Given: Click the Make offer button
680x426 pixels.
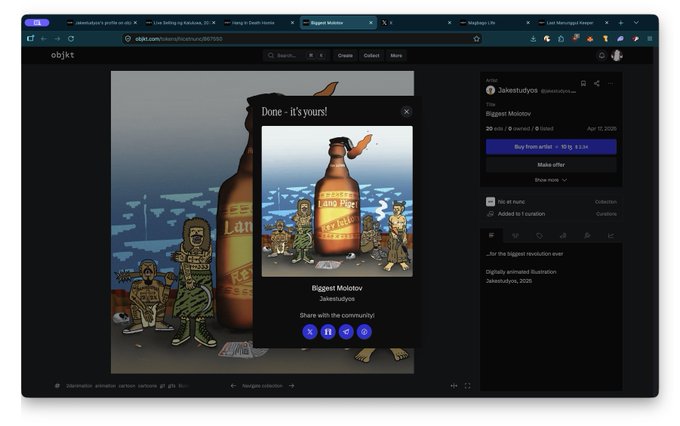Looking at the screenshot, I should tap(551, 165).
